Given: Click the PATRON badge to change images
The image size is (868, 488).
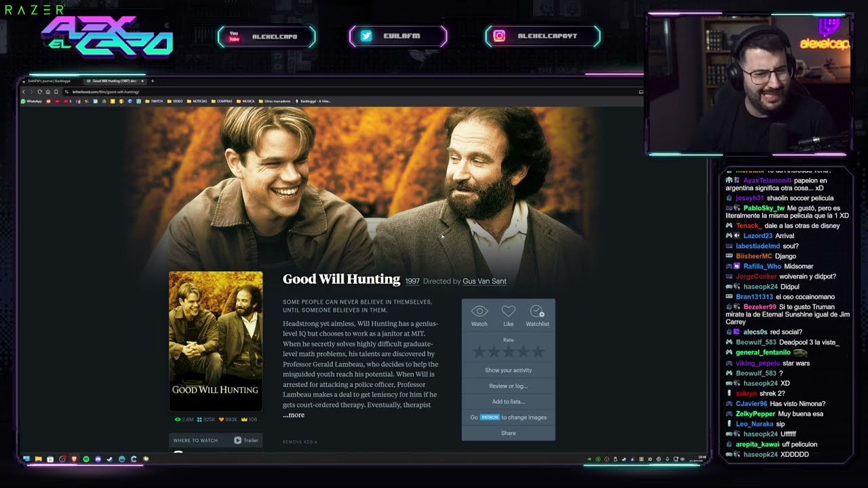Looking at the screenshot, I should pos(490,418).
